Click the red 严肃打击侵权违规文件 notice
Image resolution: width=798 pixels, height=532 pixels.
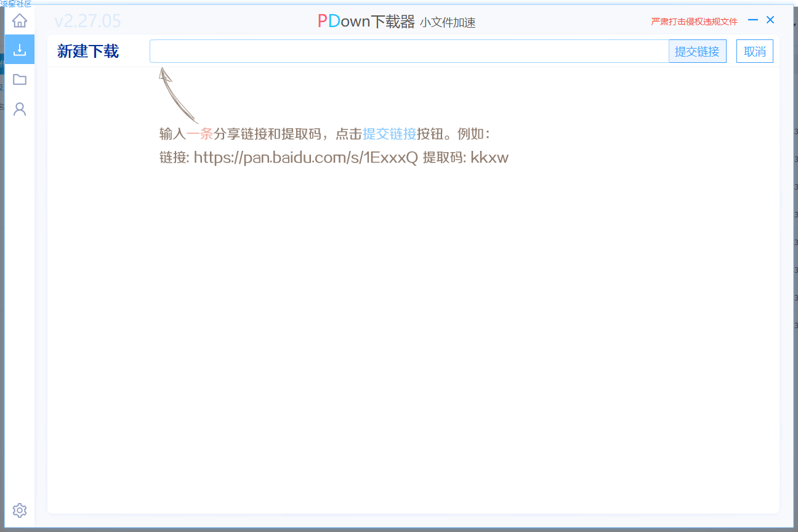694,22
